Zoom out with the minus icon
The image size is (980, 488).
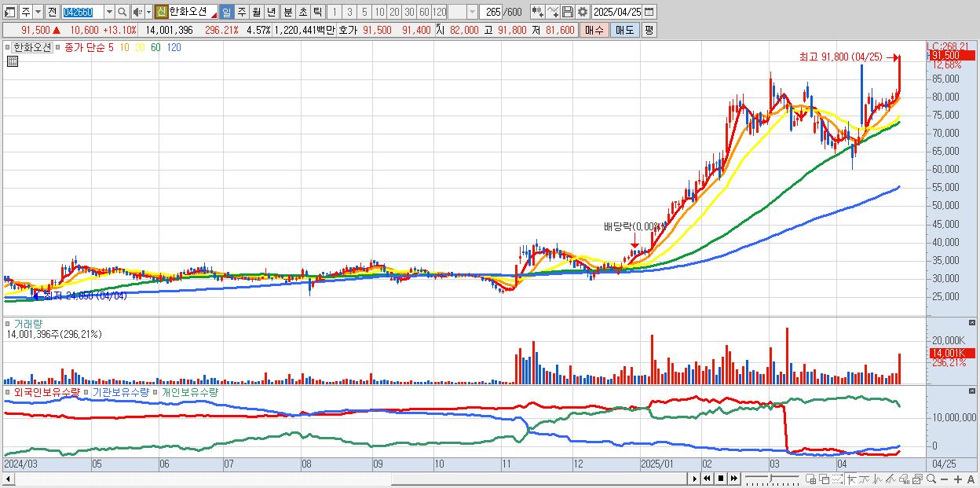(944, 479)
